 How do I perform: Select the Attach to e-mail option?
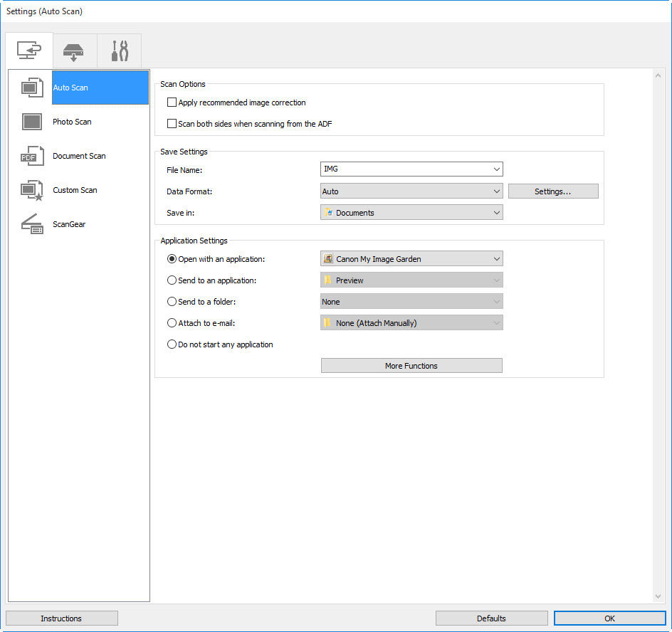(172, 322)
